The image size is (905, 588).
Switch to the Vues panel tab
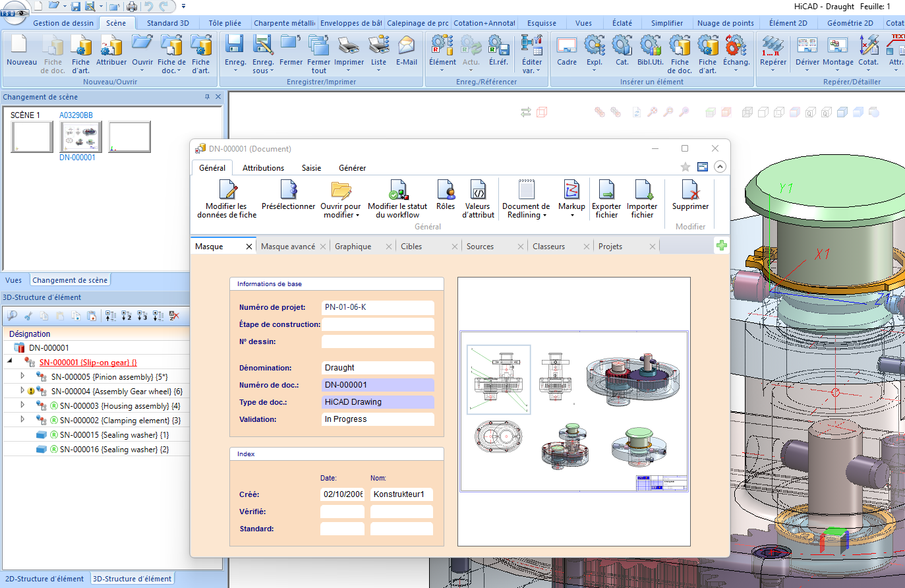point(14,280)
